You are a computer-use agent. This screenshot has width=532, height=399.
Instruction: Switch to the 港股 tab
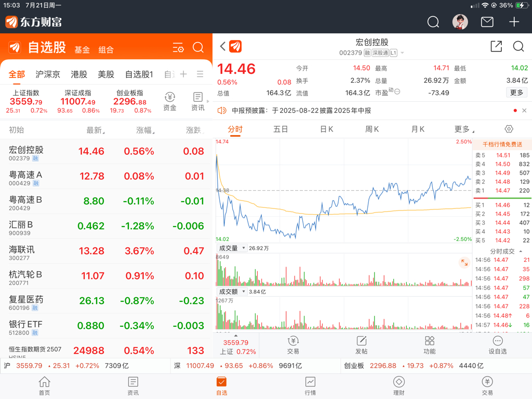click(x=79, y=74)
